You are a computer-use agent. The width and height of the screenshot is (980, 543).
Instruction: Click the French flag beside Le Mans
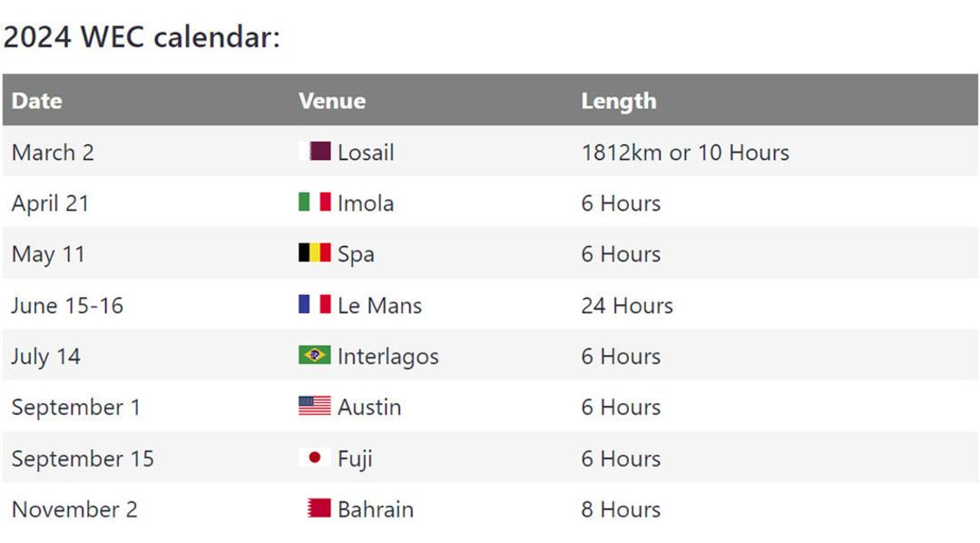coord(315,304)
